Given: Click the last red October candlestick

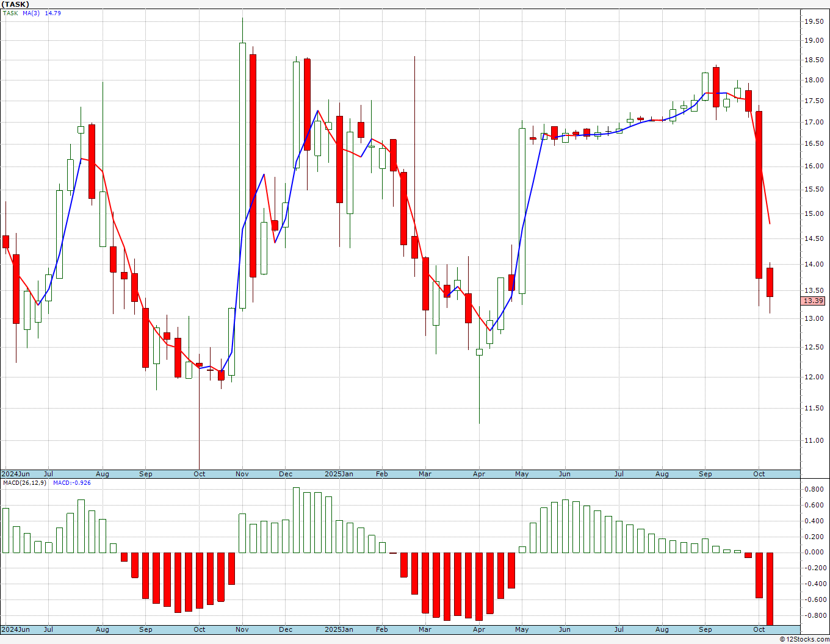Looking at the screenshot, I should click(x=770, y=282).
